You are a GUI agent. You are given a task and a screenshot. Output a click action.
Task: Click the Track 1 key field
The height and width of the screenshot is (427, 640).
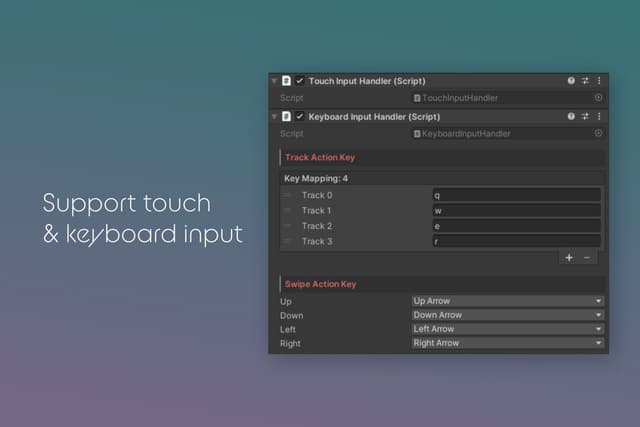[516, 211]
